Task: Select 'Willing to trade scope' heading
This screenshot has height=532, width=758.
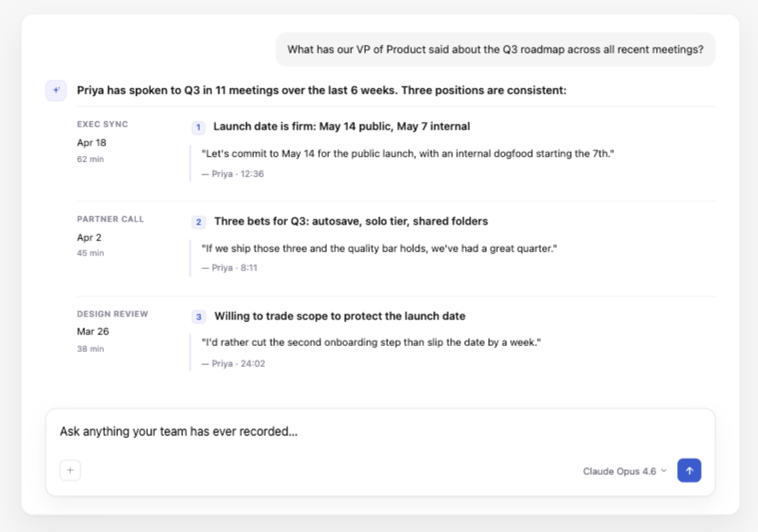Action: 339,316
